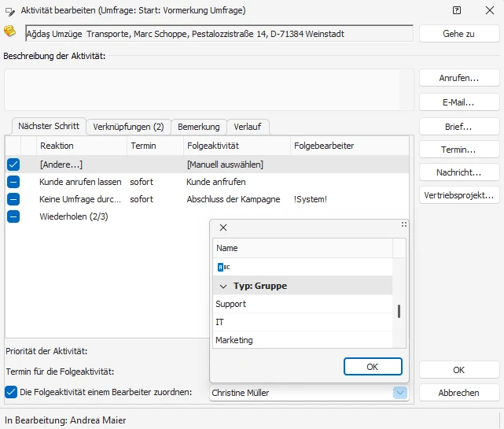504x429 pixels.
Task: Click the address contact card icon
Action: tap(9, 31)
